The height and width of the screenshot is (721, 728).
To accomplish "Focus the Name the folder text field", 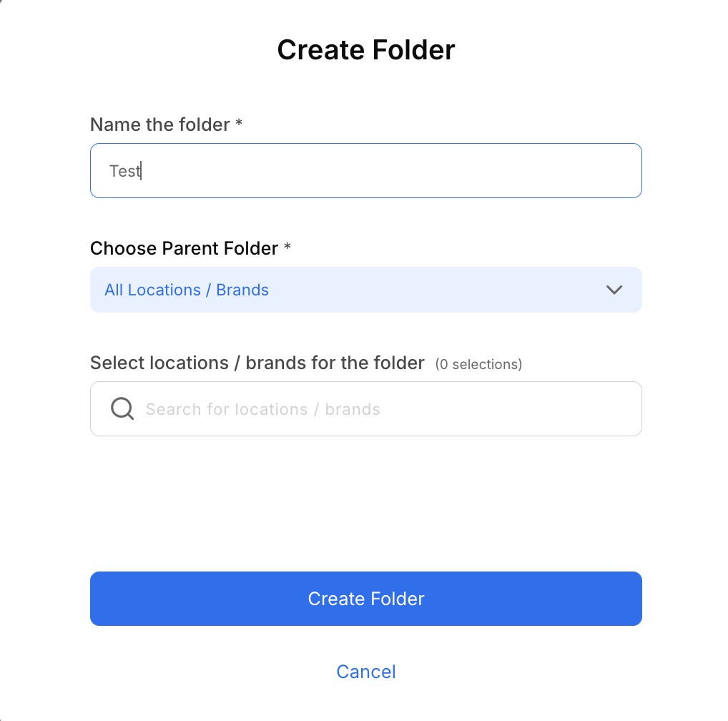I will pyautogui.click(x=365, y=170).
